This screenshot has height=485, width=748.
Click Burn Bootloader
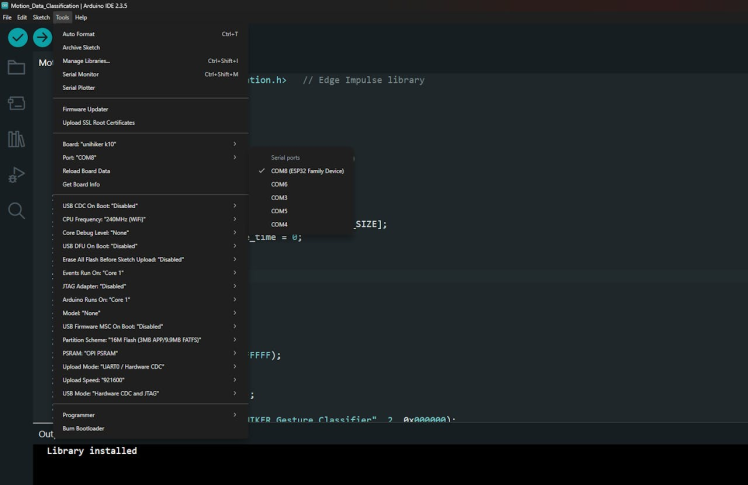coord(83,428)
